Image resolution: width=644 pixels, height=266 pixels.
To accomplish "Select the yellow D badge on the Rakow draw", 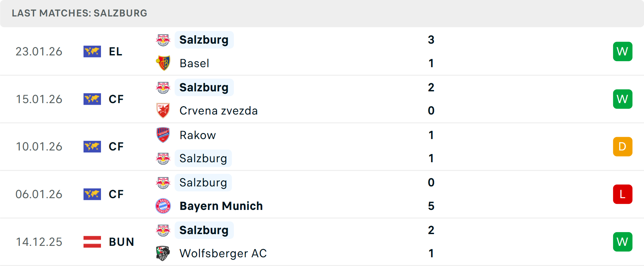I will (623, 146).
